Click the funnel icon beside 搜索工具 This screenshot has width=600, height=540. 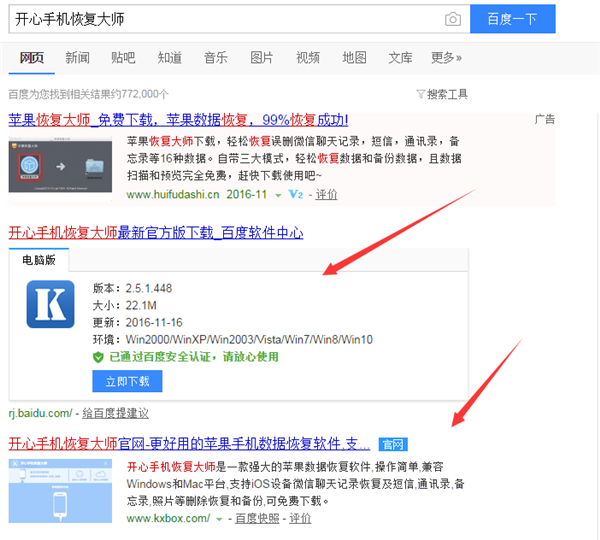(421, 94)
